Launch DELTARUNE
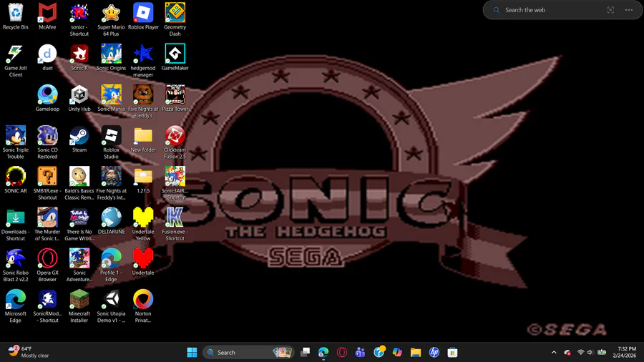 point(112,221)
